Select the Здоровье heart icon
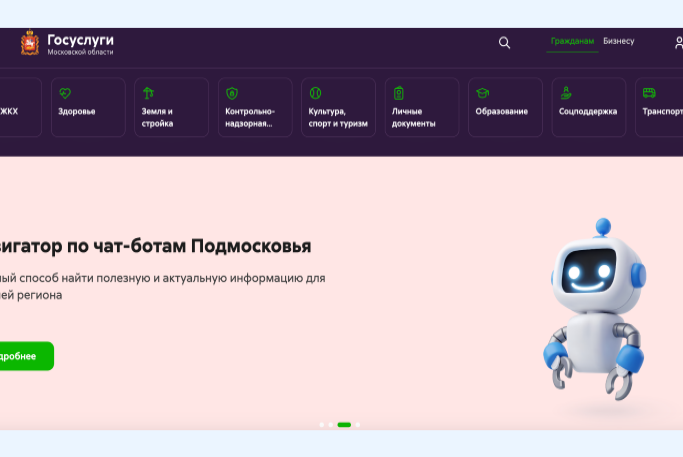Viewport: 683px width, 457px height. pos(65,93)
